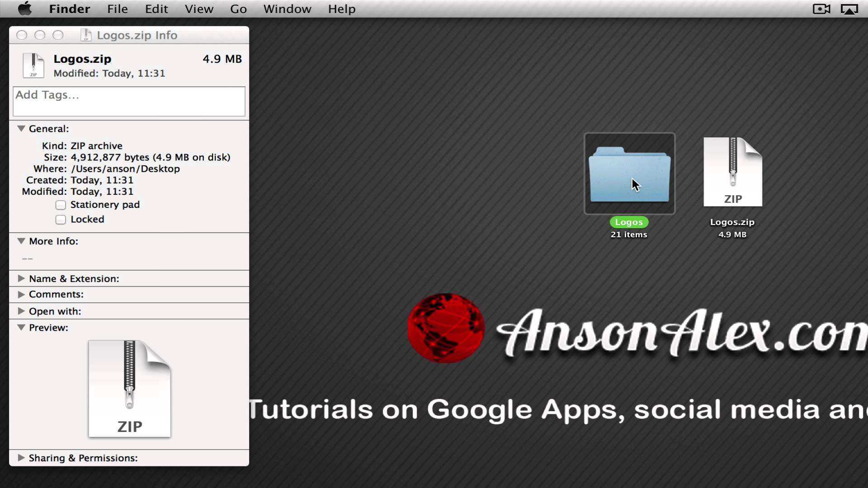Close the Logos.zip Info window

click(22, 35)
